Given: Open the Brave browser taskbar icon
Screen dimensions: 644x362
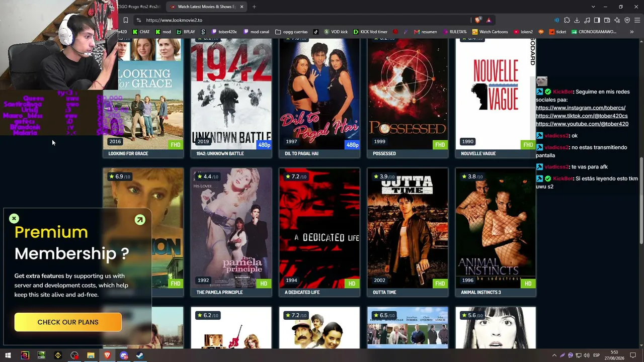Looking at the screenshot, I should tap(107, 355).
